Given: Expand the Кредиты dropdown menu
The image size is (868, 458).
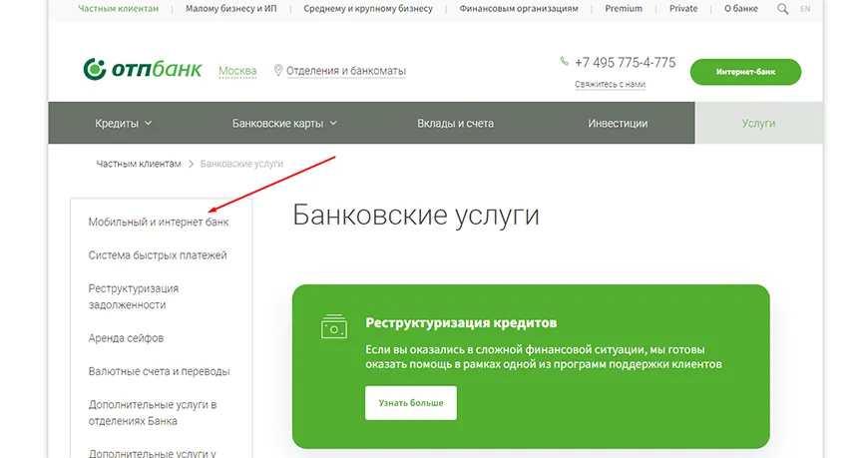Looking at the screenshot, I should (124, 124).
